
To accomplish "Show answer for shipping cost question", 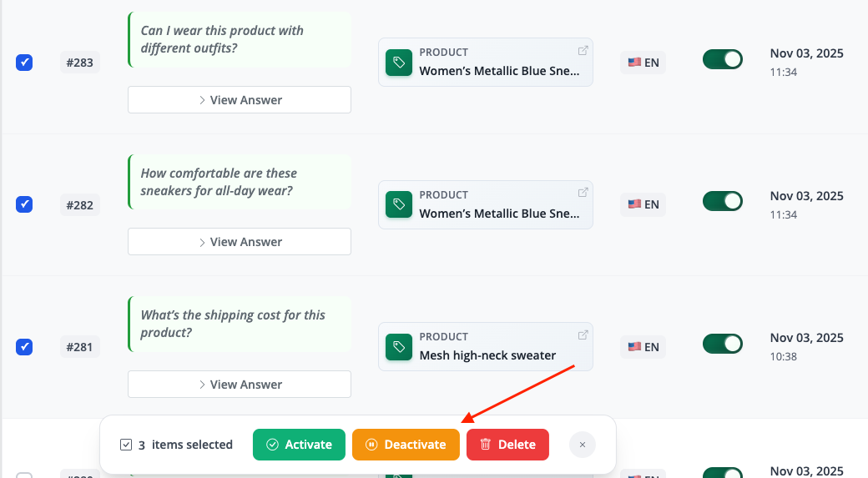I will point(240,385).
